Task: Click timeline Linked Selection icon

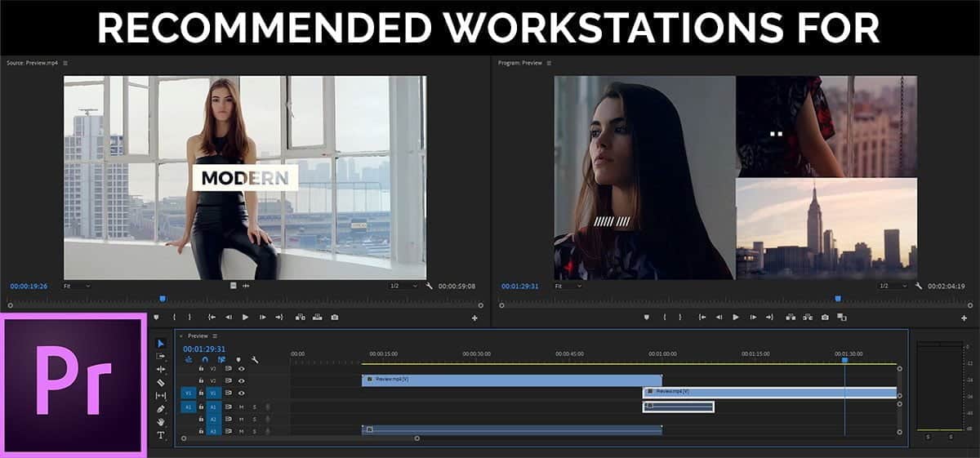Action: click(221, 359)
